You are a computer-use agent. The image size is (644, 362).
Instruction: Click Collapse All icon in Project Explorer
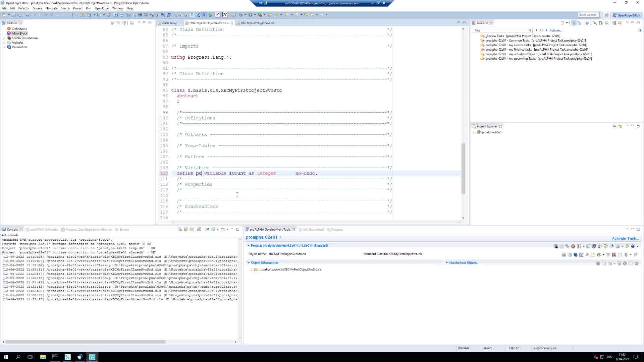click(614, 126)
